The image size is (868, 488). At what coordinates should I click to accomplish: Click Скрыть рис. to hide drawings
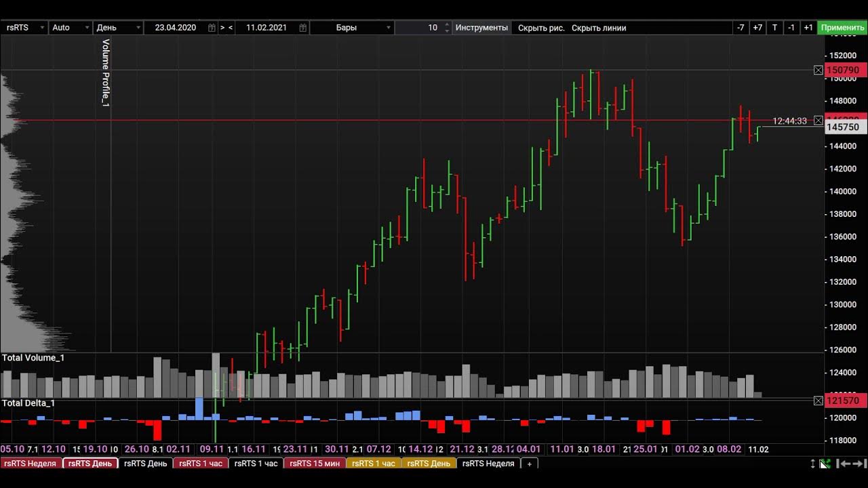pyautogui.click(x=541, y=28)
